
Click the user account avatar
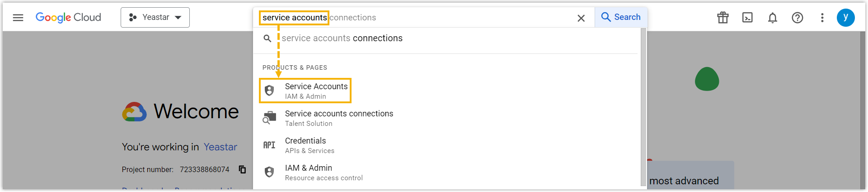[x=845, y=18]
